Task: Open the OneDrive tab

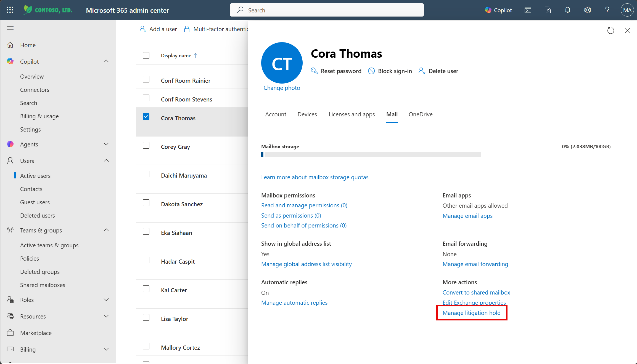Action: click(420, 114)
